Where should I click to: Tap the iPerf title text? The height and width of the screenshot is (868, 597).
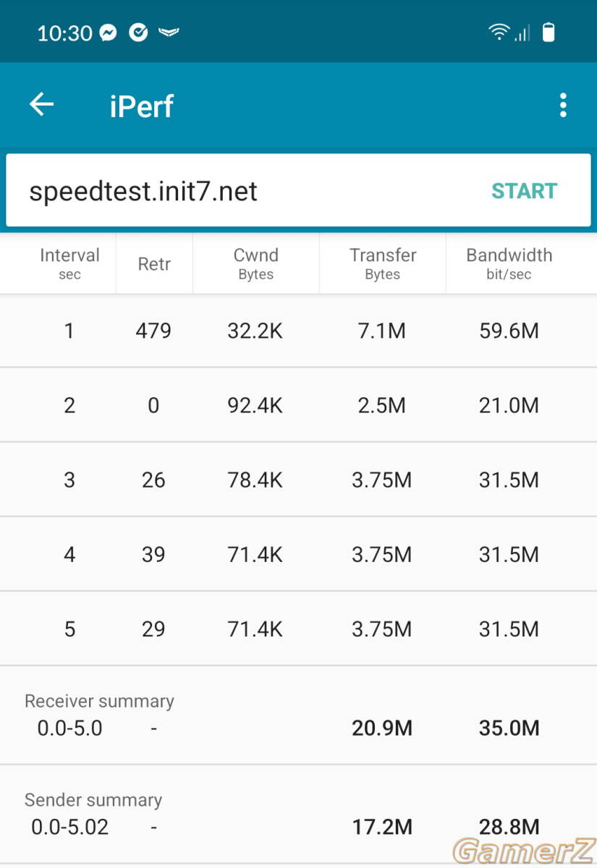click(x=142, y=106)
